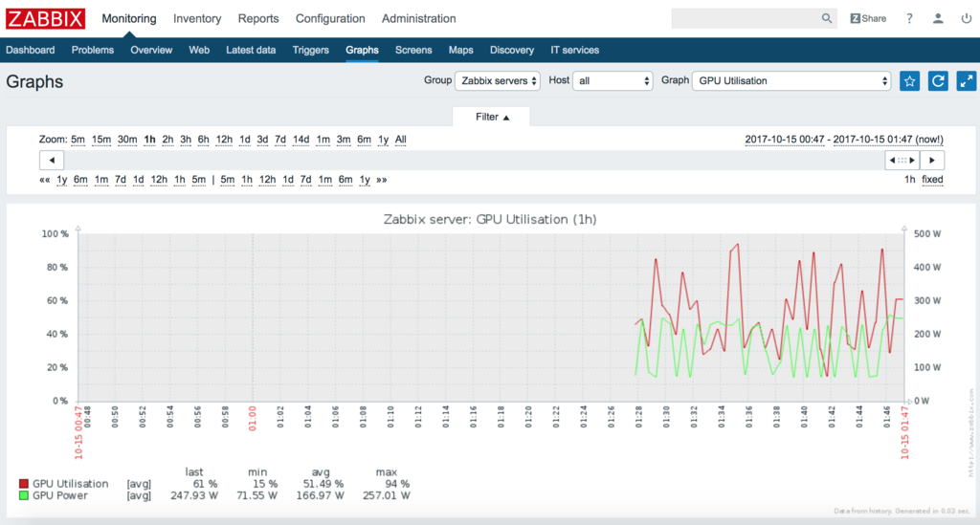Set zoom to 15m
Image resolution: width=980 pixels, height=525 pixels.
pos(101,140)
